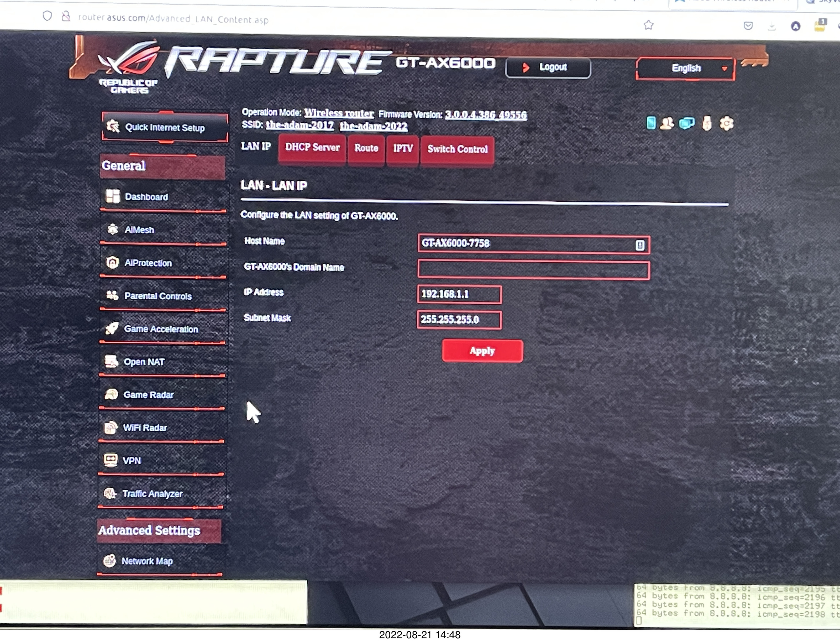Click the the-adam-2017 SSID link
Viewport: 840px width, 641px height.
coord(300,125)
